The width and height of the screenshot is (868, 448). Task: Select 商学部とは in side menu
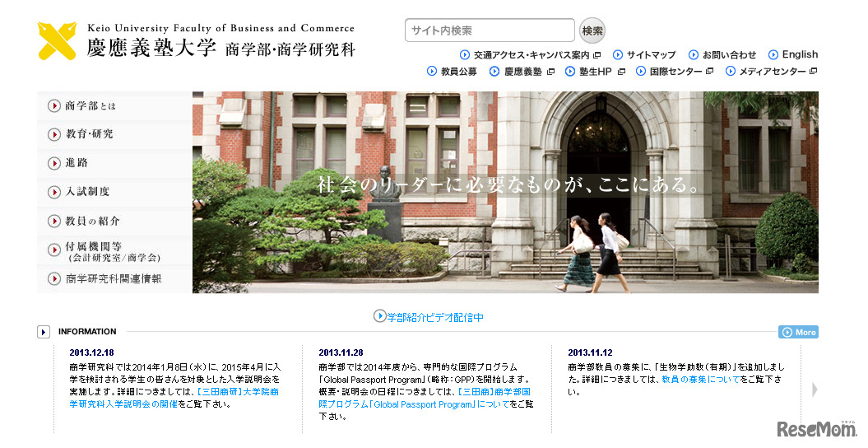coord(114,105)
